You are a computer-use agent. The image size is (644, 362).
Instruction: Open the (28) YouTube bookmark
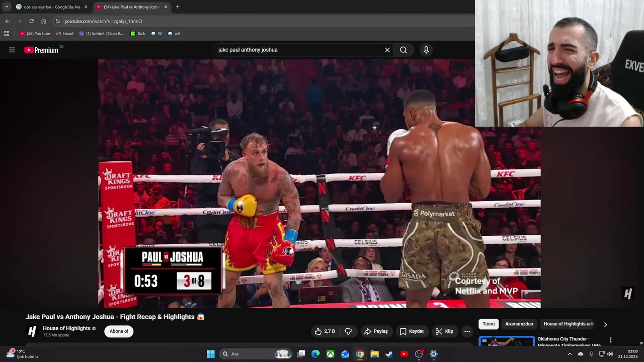(35, 34)
